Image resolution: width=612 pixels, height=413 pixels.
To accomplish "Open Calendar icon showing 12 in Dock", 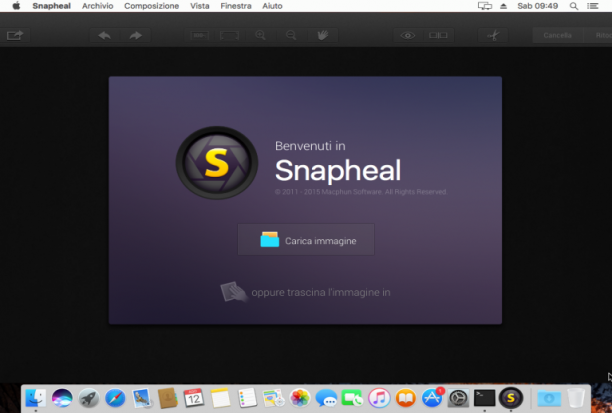I will point(194,398).
